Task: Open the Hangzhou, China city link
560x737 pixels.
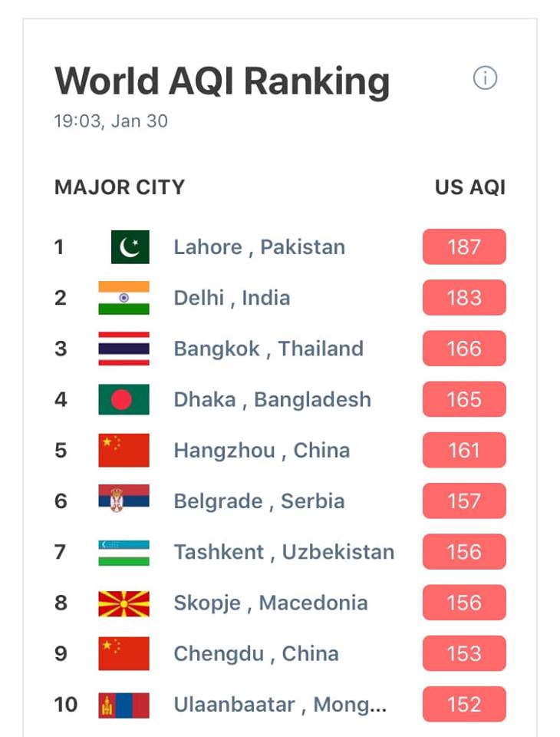Action: [262, 451]
